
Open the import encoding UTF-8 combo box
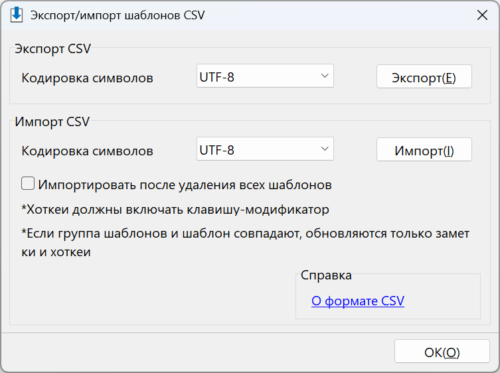(265, 149)
